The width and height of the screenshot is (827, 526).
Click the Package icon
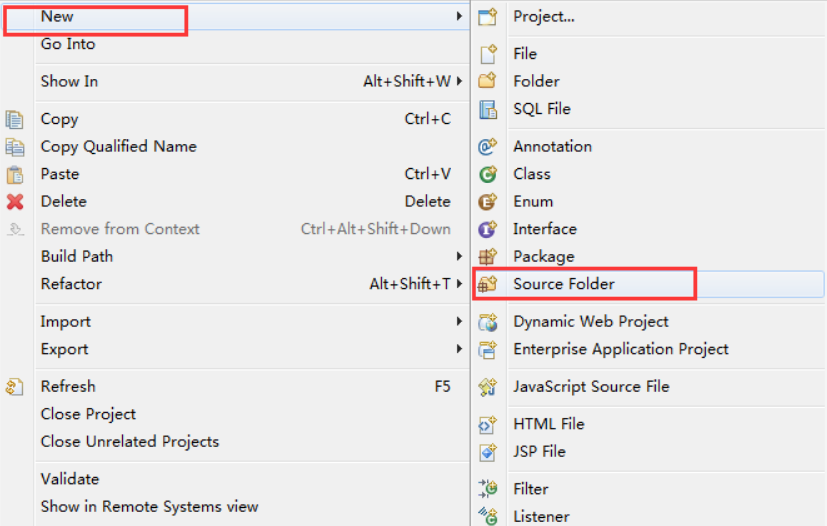coord(487,256)
